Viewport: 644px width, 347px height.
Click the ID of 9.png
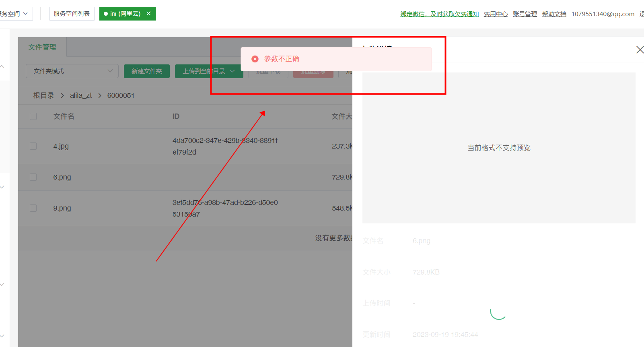pos(225,208)
